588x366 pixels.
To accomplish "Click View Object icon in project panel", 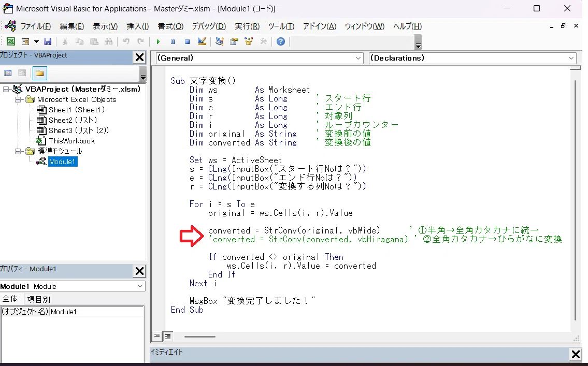I will pyautogui.click(x=22, y=73).
